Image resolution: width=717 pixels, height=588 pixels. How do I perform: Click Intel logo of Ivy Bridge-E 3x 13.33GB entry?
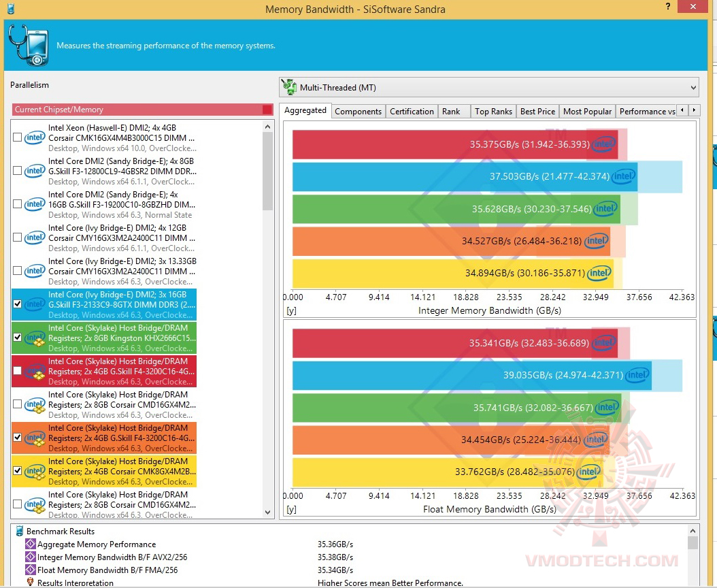pos(35,271)
